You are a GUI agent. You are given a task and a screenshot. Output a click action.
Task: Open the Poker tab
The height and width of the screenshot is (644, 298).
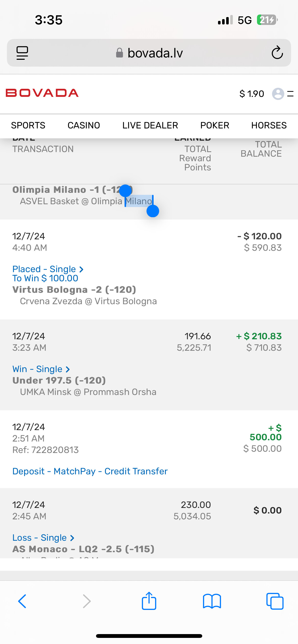215,125
